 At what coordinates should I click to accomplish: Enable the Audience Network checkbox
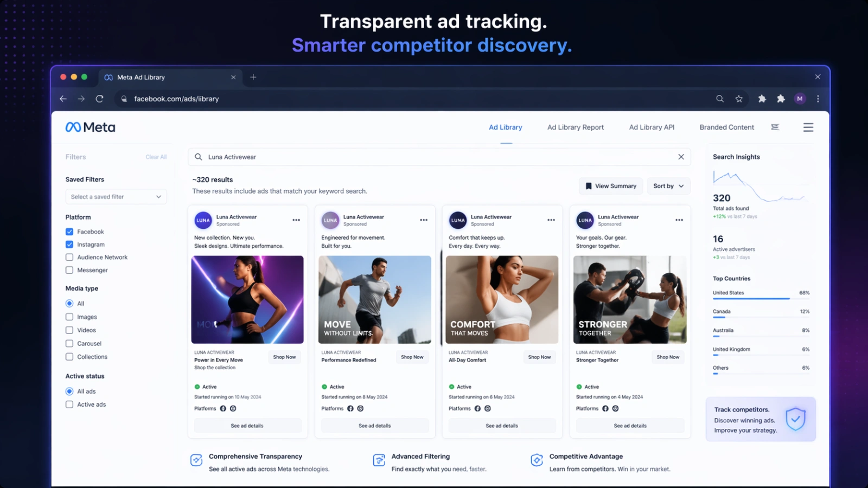click(x=69, y=258)
